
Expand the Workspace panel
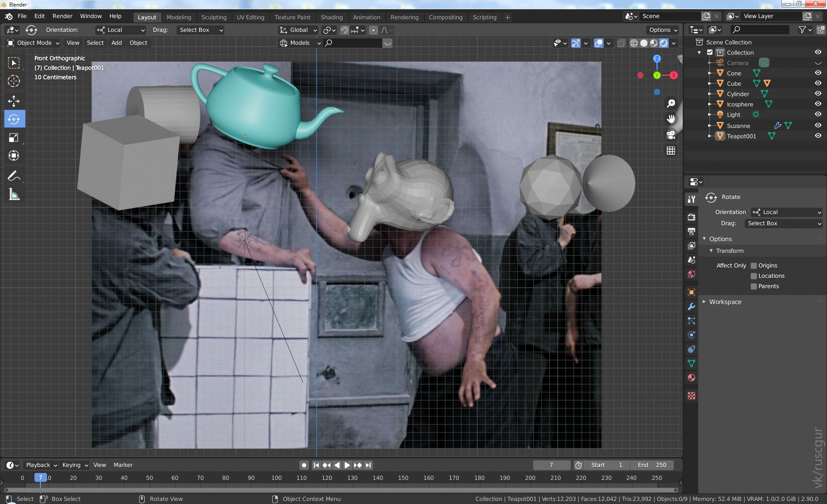pyautogui.click(x=725, y=302)
